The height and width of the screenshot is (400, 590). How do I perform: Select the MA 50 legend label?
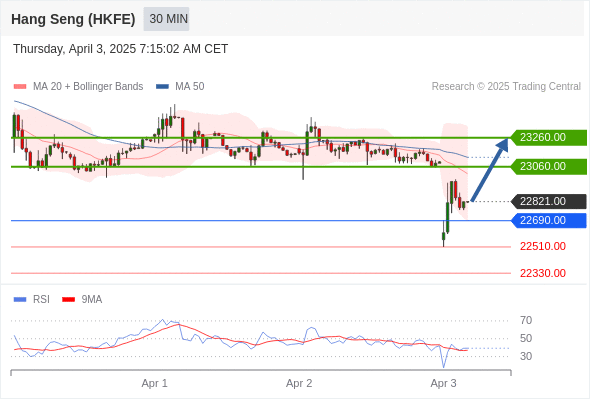coord(190,87)
